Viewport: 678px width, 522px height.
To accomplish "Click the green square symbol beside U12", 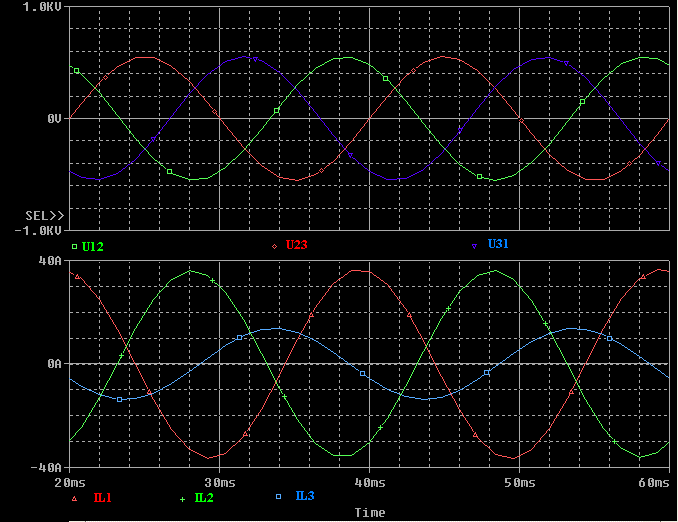I will point(74,247).
